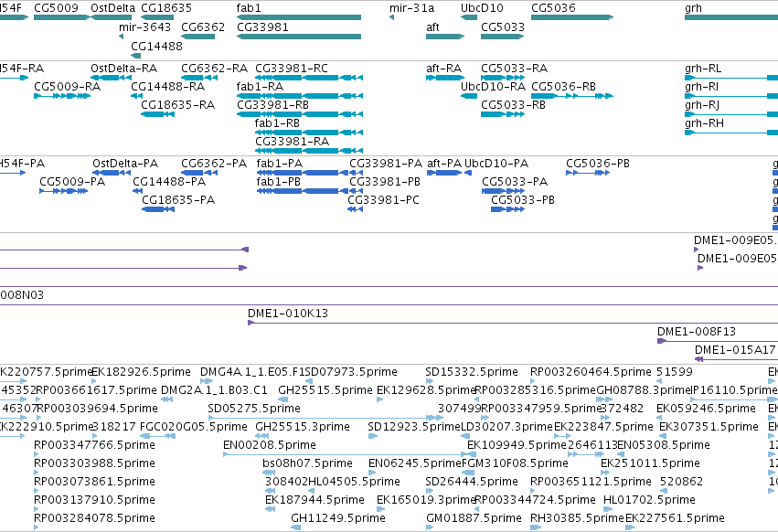The image size is (778, 532).
Task: Select protein CG14488-PA
Action: (x=137, y=191)
